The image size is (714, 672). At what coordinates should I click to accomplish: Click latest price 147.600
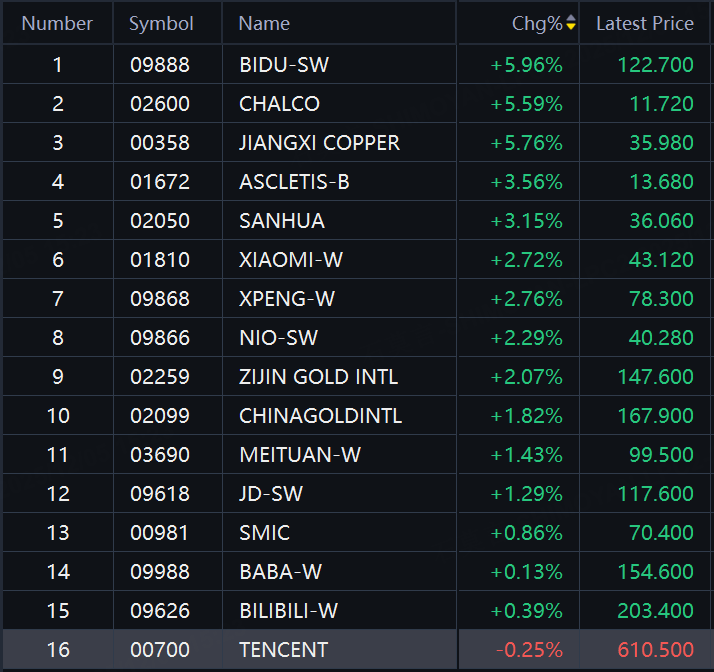tap(656, 377)
